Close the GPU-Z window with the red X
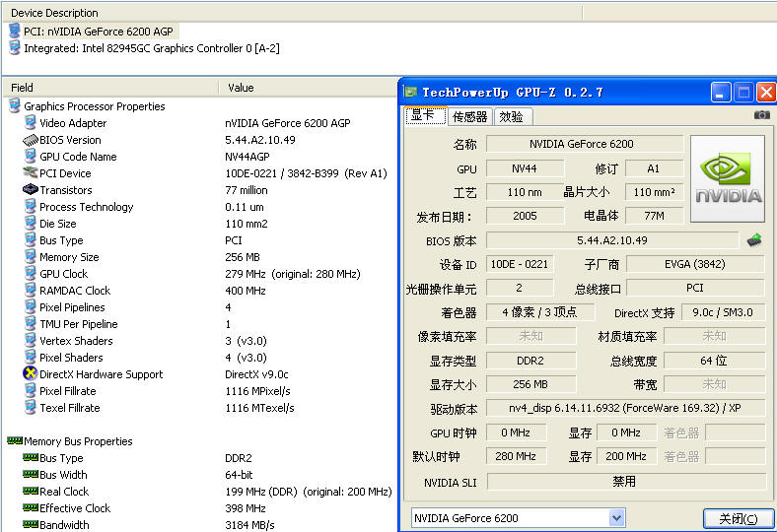Viewport: 777px width, 532px height. 766,92
